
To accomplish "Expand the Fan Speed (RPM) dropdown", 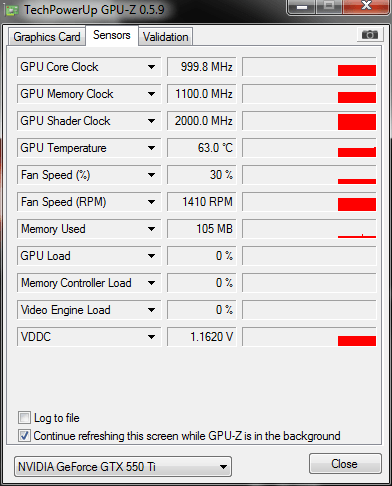I will point(151,202).
